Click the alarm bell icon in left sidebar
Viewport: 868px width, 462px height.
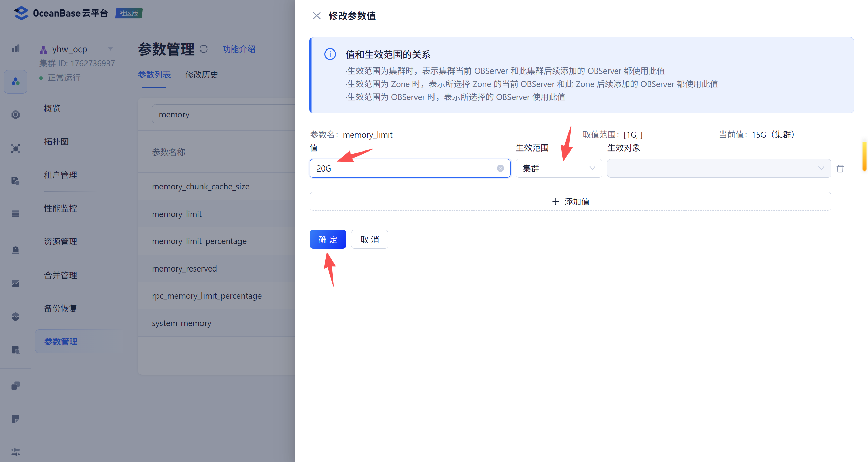point(15,250)
